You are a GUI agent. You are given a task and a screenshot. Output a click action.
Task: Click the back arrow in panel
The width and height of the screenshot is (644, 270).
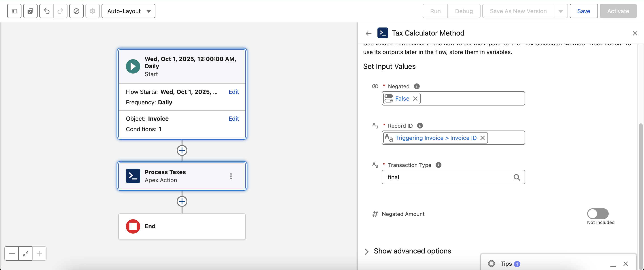[x=368, y=33]
